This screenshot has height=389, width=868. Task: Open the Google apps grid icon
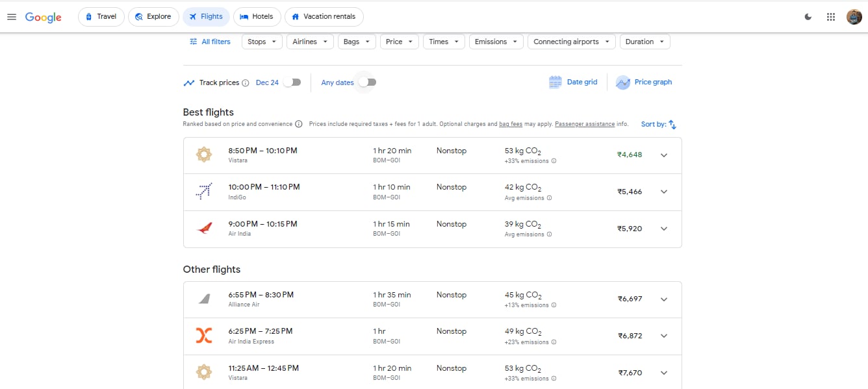[830, 17]
